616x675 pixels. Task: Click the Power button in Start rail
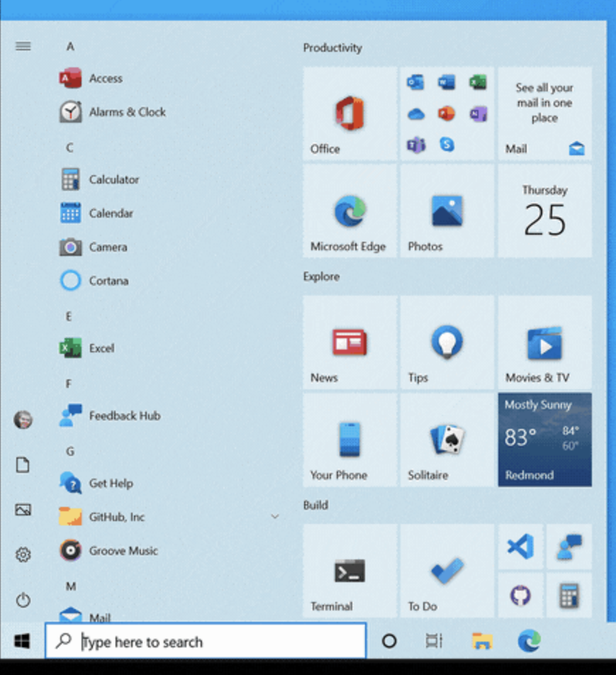(23, 600)
